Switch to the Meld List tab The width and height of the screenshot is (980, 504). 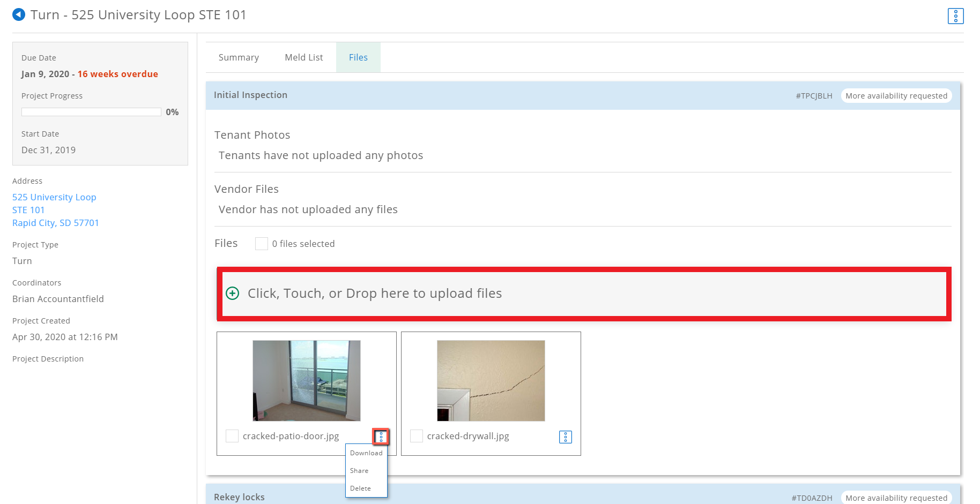point(304,57)
